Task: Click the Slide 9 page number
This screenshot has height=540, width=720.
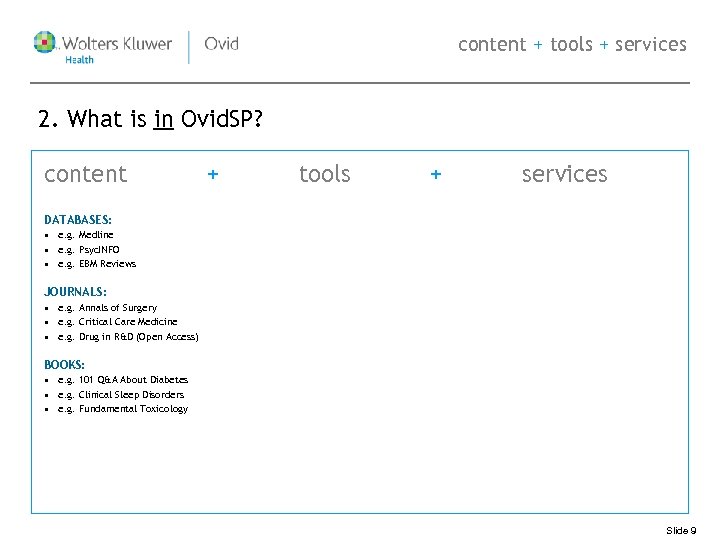Action: coord(681,531)
